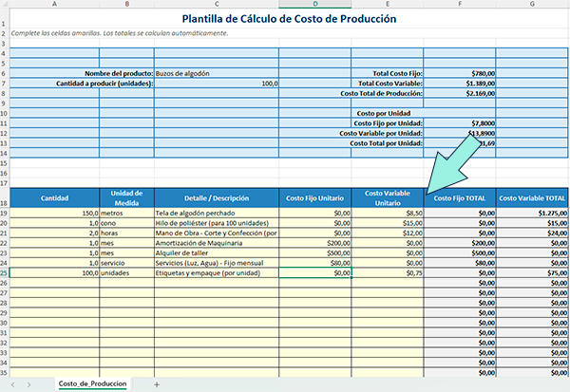The height and width of the screenshot is (392, 570).
Task: Select the Total Costo Fijo value $780,00
Action: pyautogui.click(x=460, y=73)
